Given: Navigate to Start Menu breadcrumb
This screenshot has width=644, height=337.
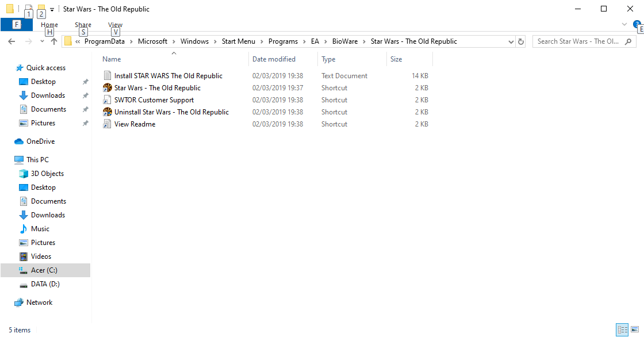Looking at the screenshot, I should (x=238, y=41).
